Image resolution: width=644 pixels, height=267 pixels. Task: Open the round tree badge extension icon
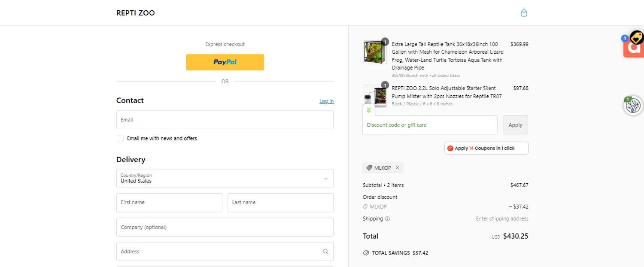633,106
